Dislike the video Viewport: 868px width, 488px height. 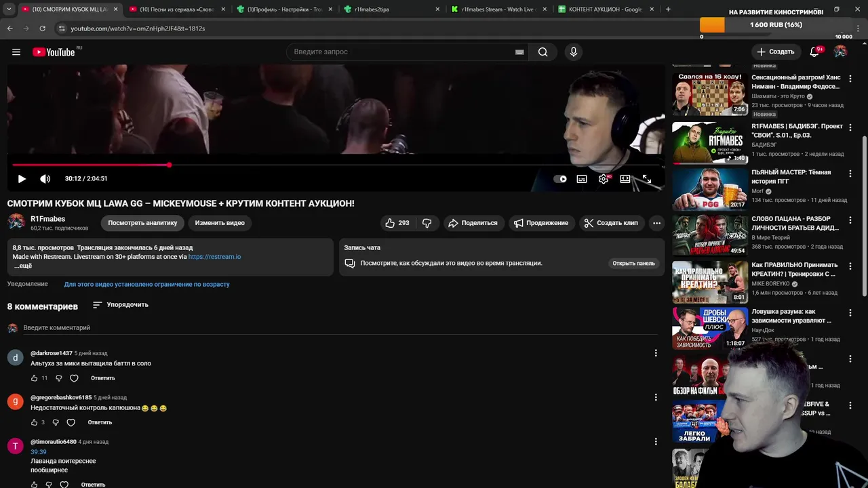click(x=427, y=223)
